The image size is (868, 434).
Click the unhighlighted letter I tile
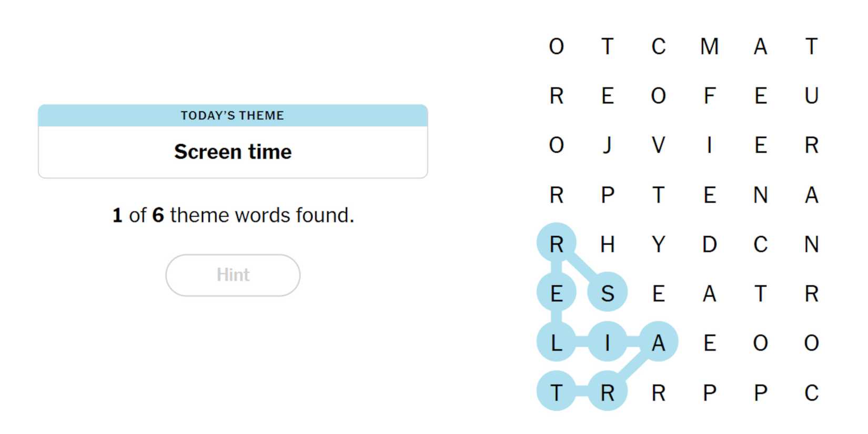pos(709,145)
